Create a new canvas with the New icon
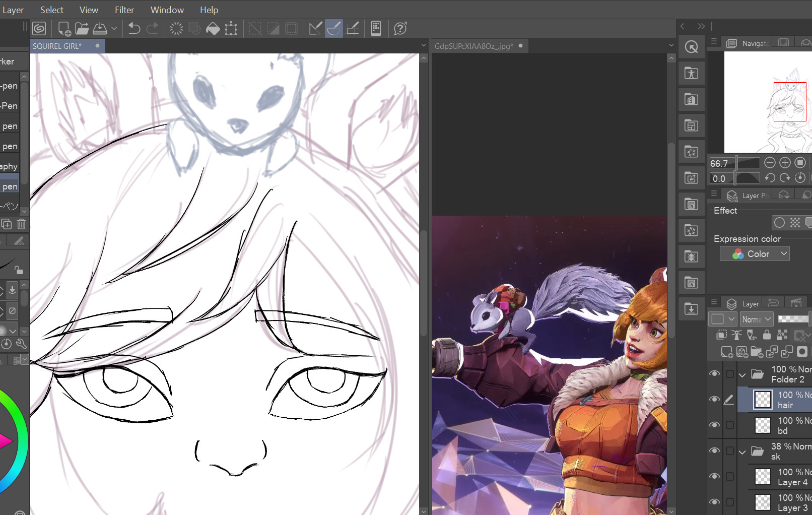The width and height of the screenshot is (812, 515). pyautogui.click(x=64, y=29)
